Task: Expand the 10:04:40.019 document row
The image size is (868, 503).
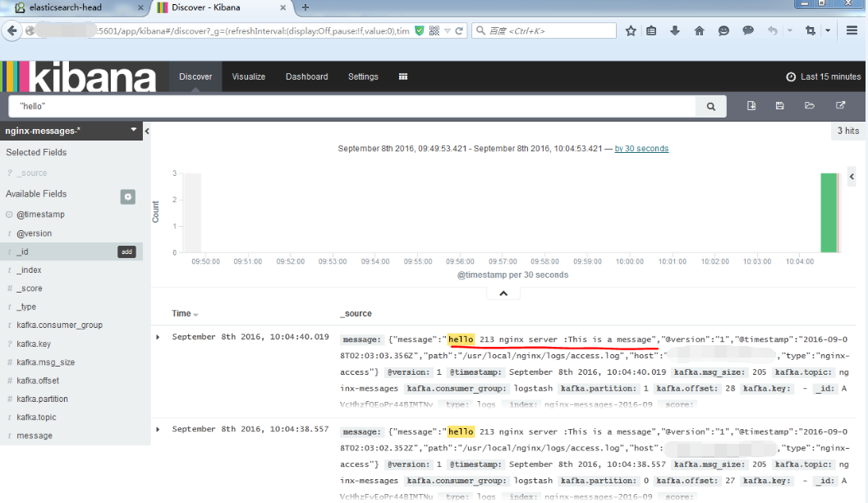Action: tap(158, 337)
